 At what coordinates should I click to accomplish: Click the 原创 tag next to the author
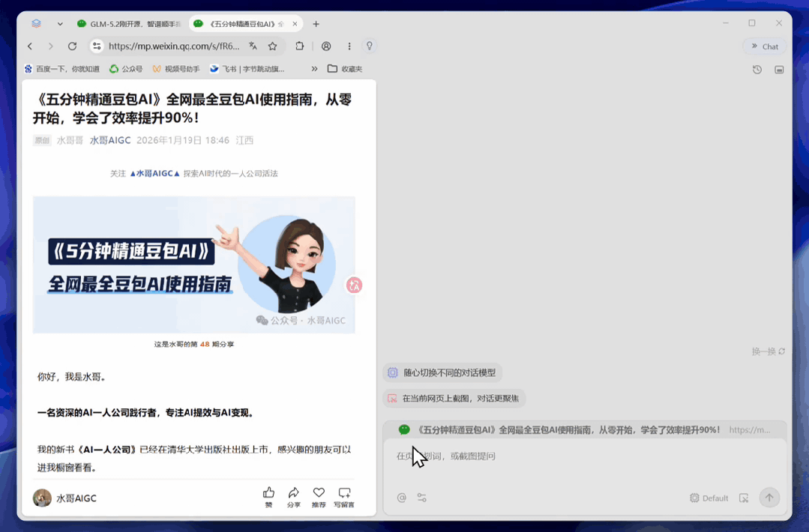coord(42,140)
